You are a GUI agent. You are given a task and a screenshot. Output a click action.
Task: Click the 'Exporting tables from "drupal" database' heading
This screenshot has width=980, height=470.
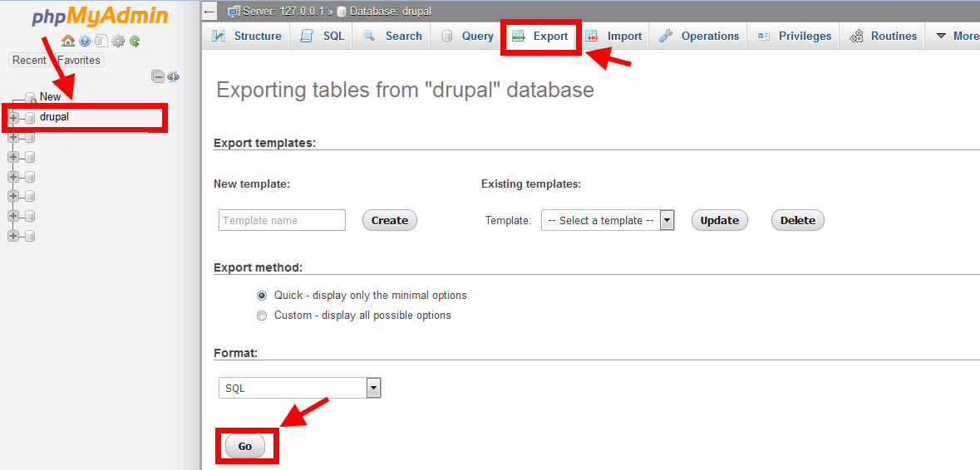coord(405,90)
